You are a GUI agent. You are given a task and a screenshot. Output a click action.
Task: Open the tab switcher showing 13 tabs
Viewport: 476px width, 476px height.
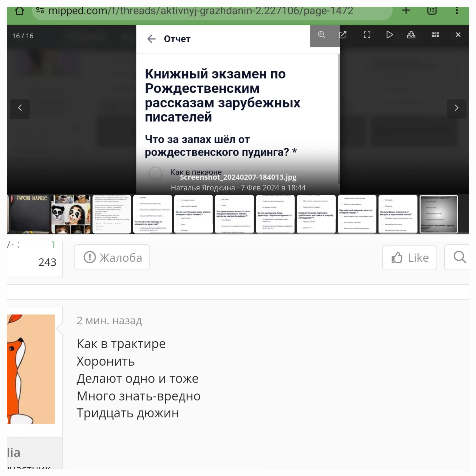pos(432,11)
